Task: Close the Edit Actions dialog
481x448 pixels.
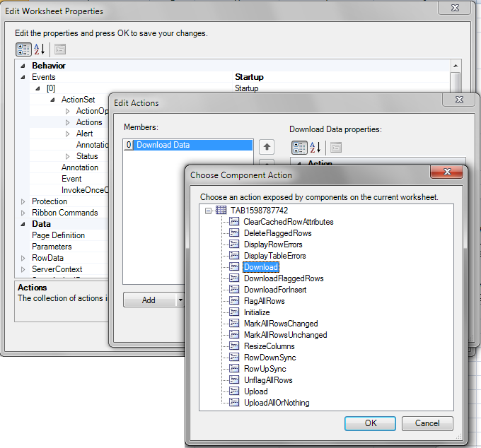Action: tap(459, 100)
